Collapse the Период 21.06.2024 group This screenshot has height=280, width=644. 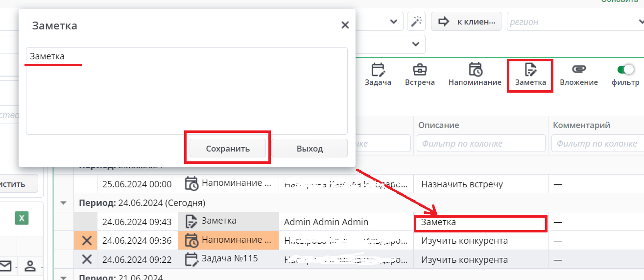[63, 277]
